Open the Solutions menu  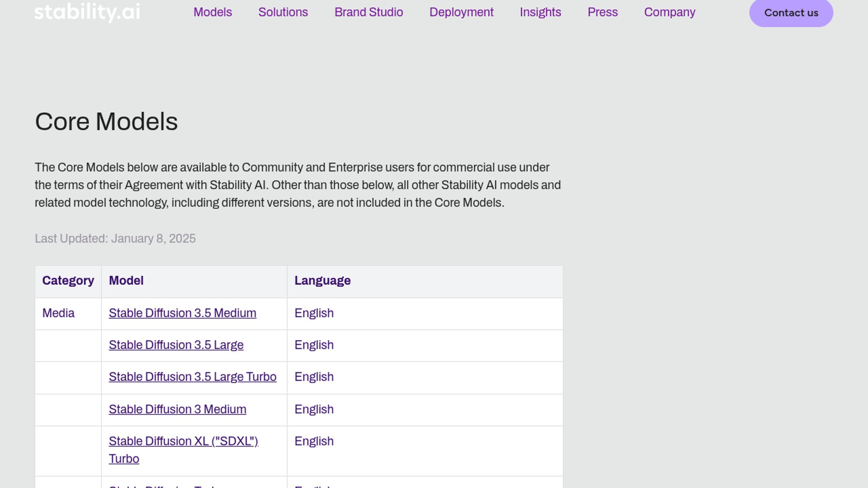tap(283, 12)
